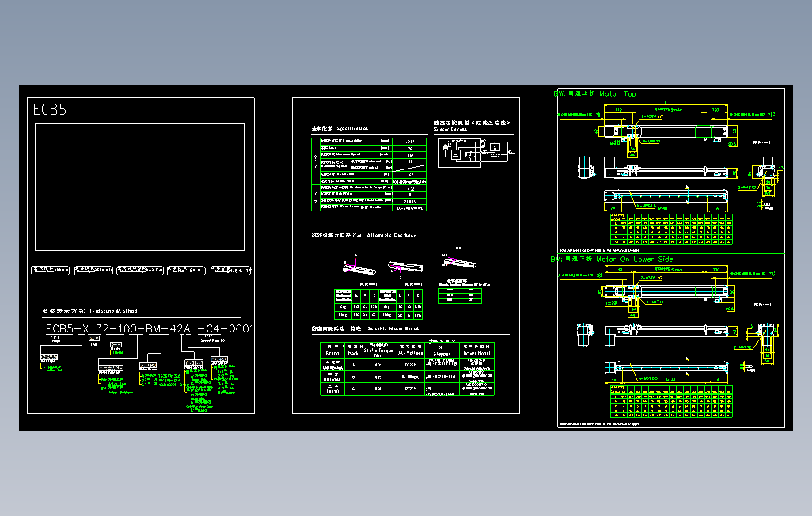Click the Specification heading
The width and height of the screenshot is (812, 516).
click(352, 128)
